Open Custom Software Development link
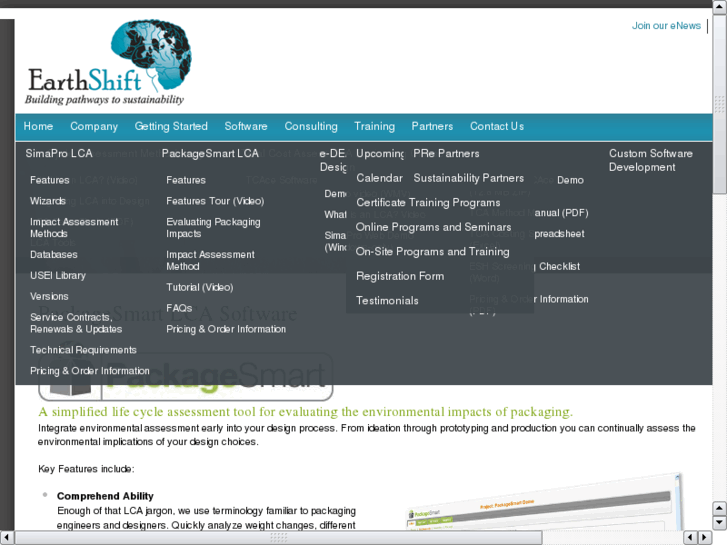The image size is (727, 545). point(651,160)
